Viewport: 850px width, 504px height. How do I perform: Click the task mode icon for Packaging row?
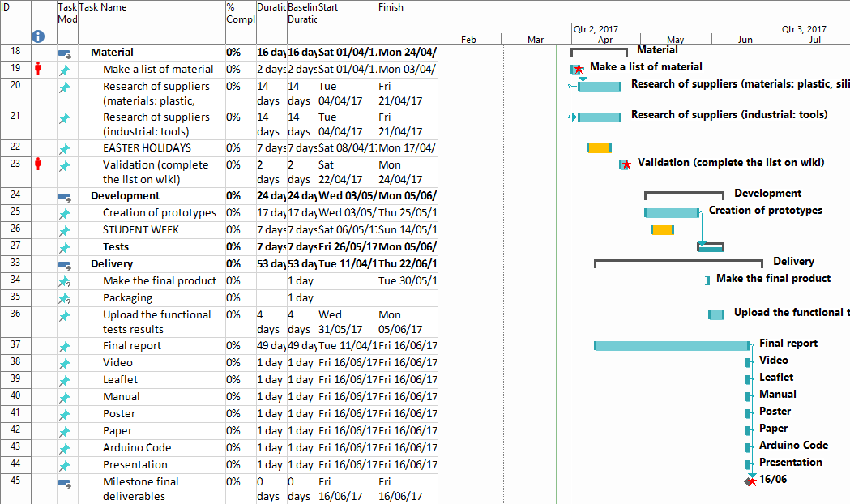(x=65, y=299)
